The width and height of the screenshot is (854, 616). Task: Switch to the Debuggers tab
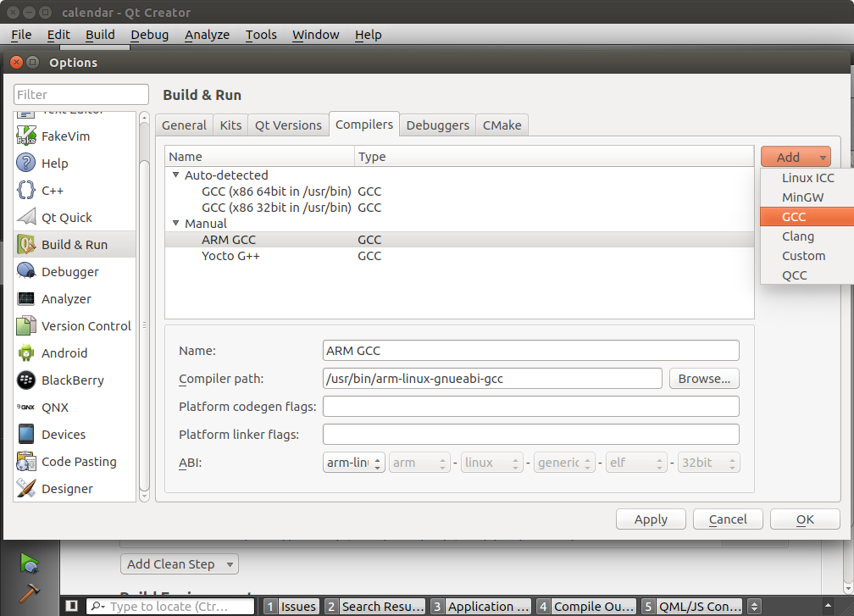pos(437,125)
